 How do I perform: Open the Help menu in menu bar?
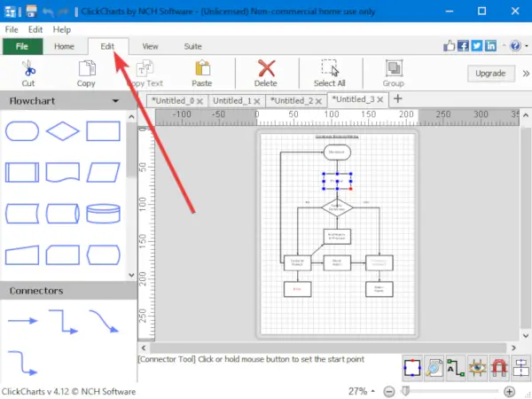[62, 29]
